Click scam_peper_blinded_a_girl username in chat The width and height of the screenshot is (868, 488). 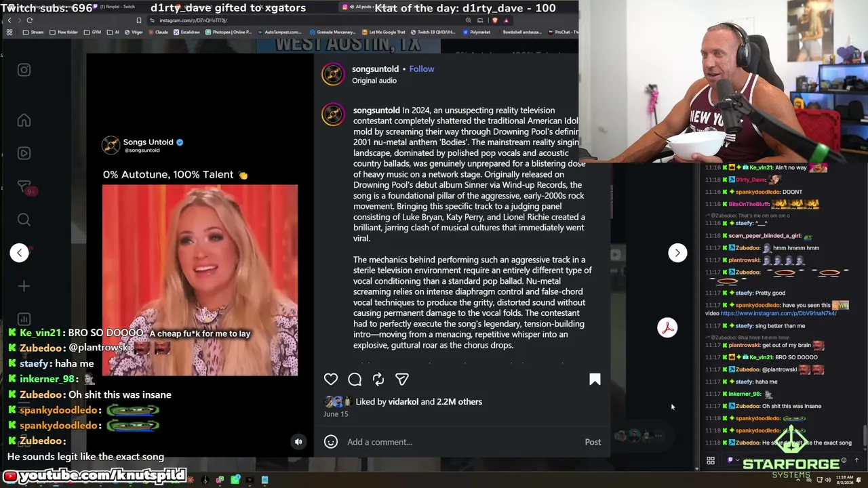pyautogui.click(x=764, y=236)
